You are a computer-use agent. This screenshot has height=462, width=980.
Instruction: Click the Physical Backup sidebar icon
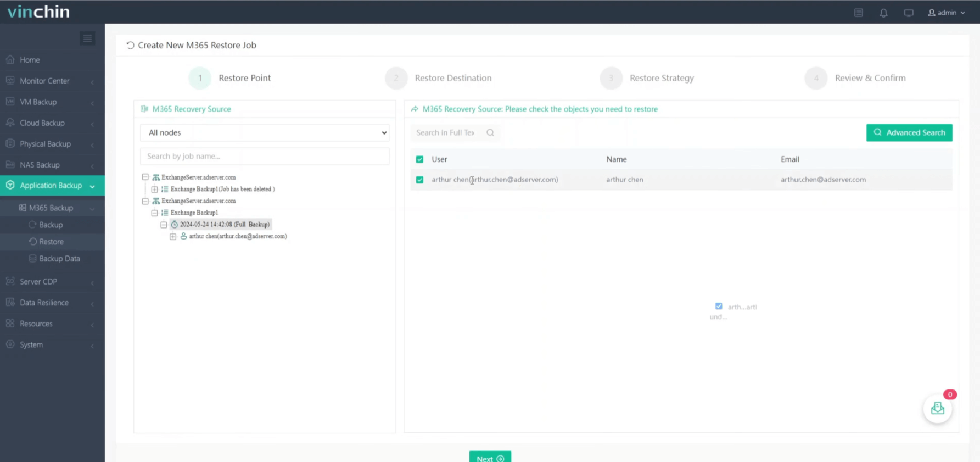click(x=10, y=143)
